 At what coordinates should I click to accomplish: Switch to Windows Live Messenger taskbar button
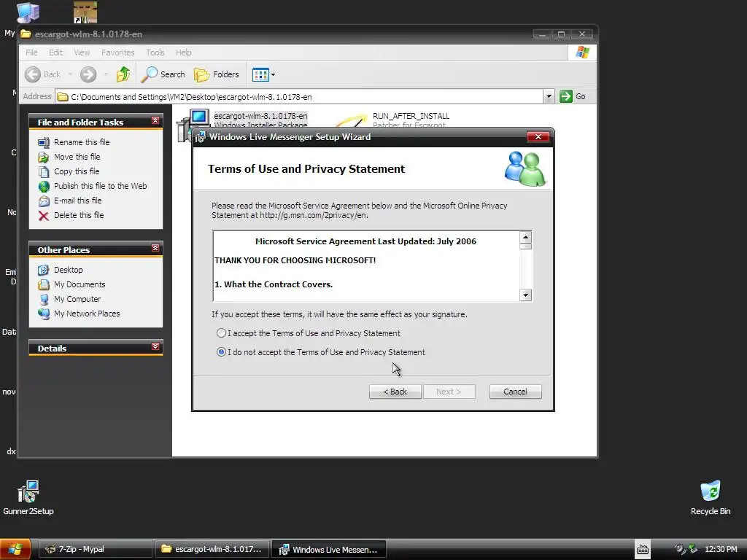[x=329, y=549]
